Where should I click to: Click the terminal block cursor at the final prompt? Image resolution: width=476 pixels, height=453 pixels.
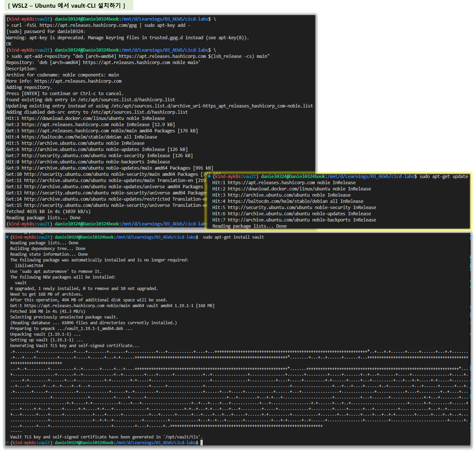click(x=202, y=442)
